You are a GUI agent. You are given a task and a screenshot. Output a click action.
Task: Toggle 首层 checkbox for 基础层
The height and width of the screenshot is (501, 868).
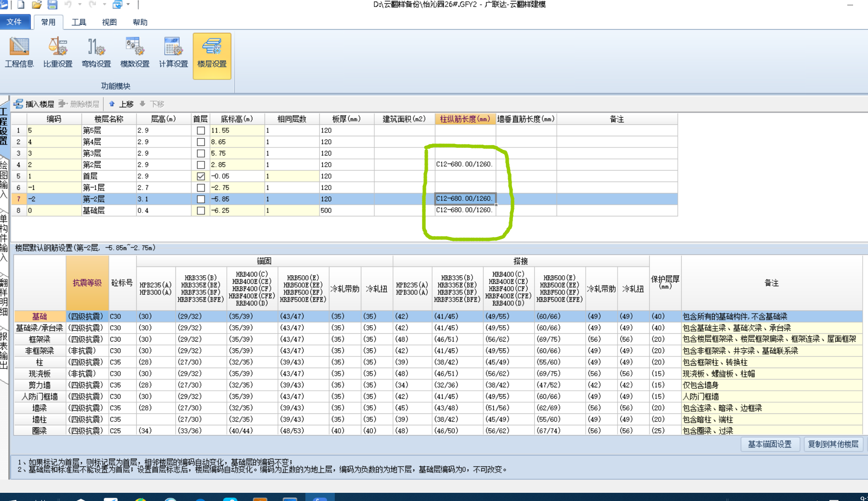point(201,211)
